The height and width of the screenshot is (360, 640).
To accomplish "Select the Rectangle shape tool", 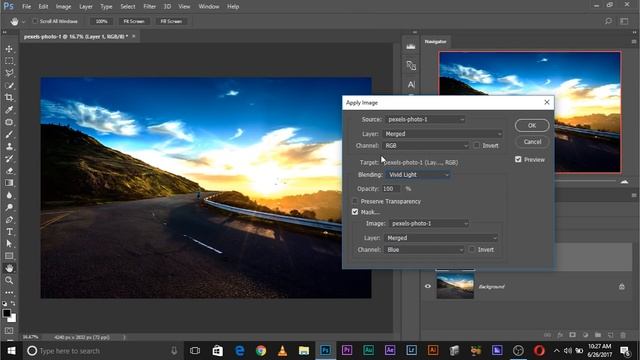I will [9, 256].
